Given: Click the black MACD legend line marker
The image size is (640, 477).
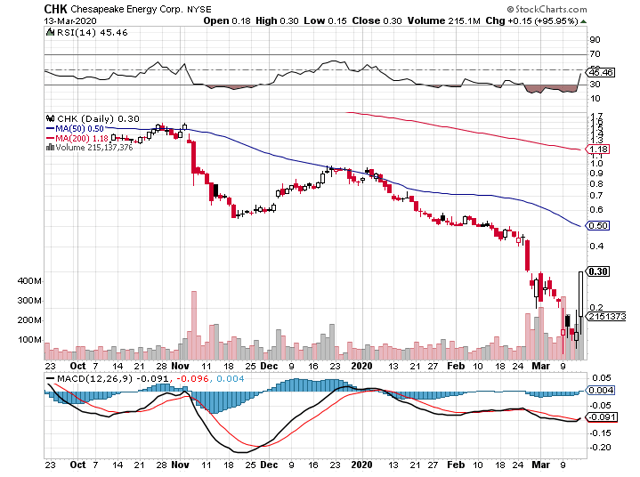Looking at the screenshot, I should (50, 379).
